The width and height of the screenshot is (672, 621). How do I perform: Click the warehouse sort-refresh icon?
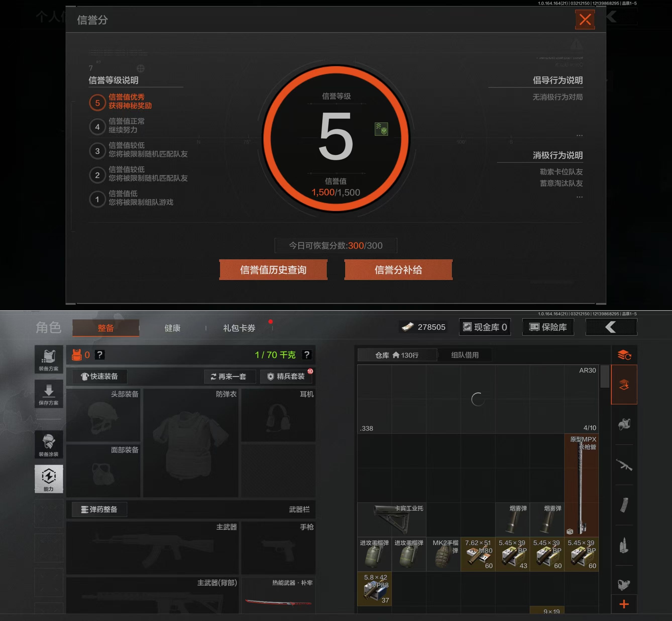pos(624,355)
